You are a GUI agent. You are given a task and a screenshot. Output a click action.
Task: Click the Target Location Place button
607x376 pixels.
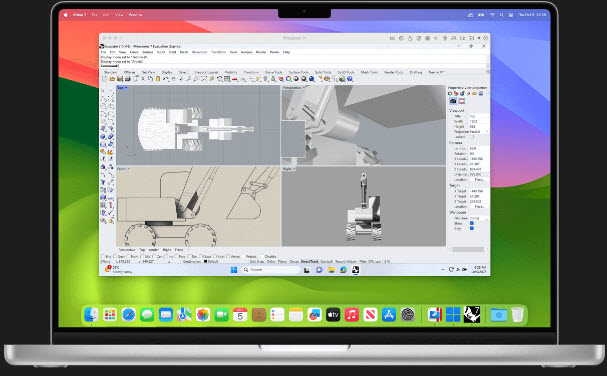coord(479,206)
